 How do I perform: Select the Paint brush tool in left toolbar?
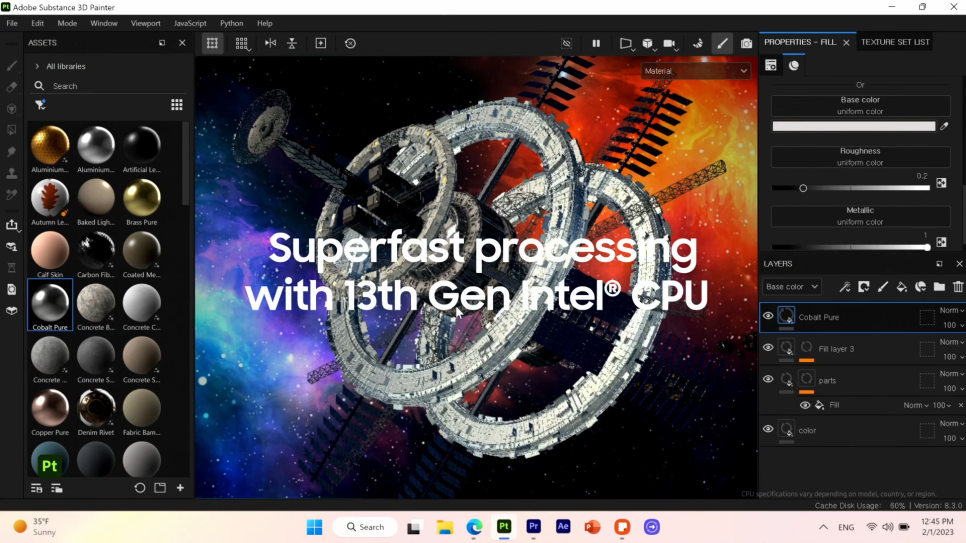(12, 65)
